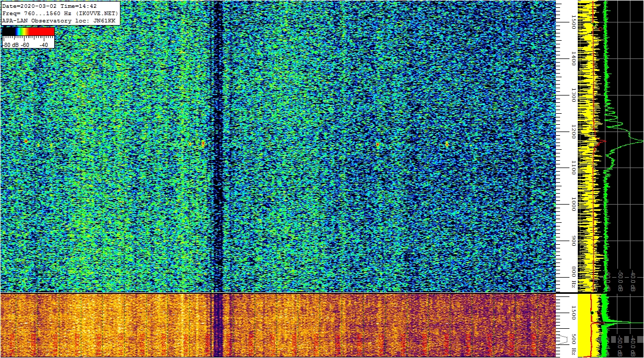Click the '-40.0 dB' label of upper spectrum plot
The width and height of the screenshot is (644, 358).
coord(633,280)
